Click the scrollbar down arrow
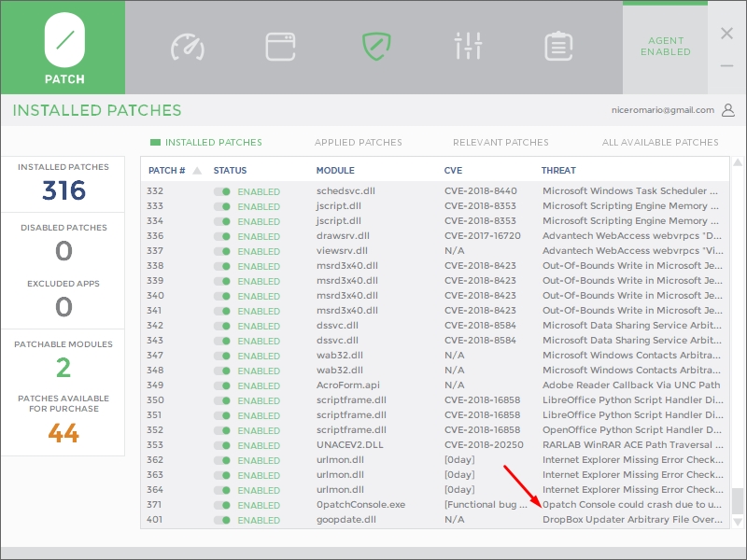The height and width of the screenshot is (560, 747). [x=738, y=521]
